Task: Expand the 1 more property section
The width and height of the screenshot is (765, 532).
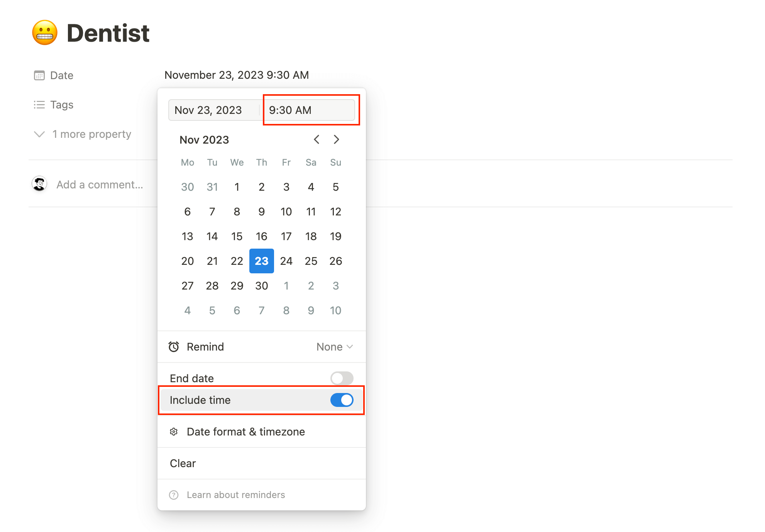Action: tap(91, 134)
